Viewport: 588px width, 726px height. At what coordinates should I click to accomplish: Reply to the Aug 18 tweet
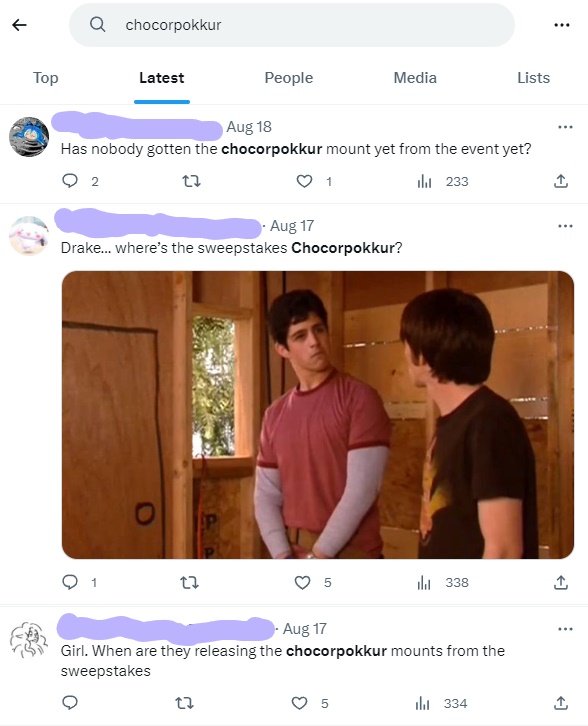click(x=70, y=181)
